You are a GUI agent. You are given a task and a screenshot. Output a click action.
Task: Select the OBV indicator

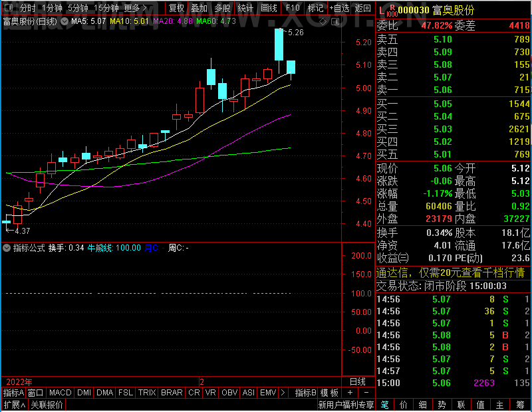point(229,393)
